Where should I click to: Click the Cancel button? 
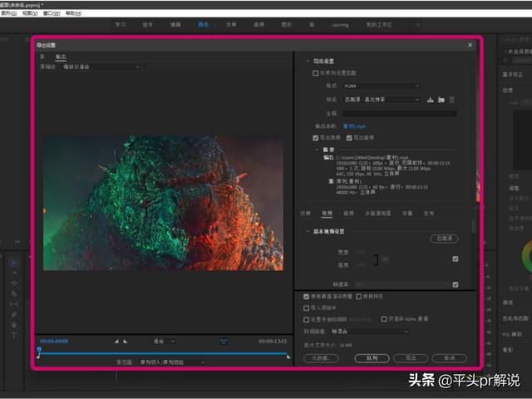click(x=450, y=358)
